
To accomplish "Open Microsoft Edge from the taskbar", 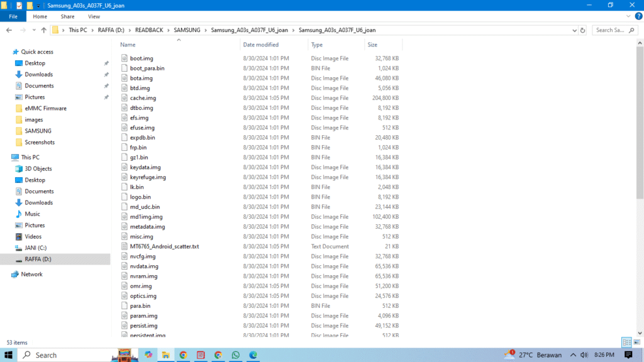I will click(253, 355).
